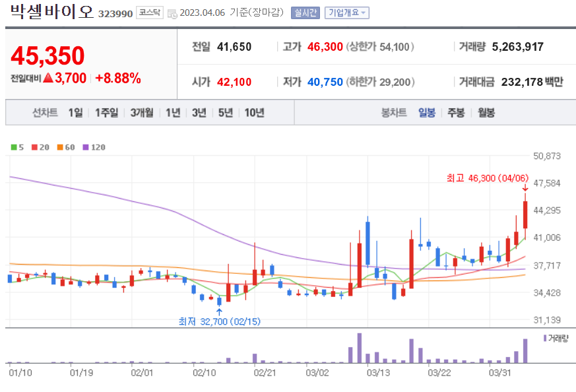Image resolution: width=576 pixels, height=392 pixels.
Task: Click the +8.88% change value
Action: (x=118, y=79)
